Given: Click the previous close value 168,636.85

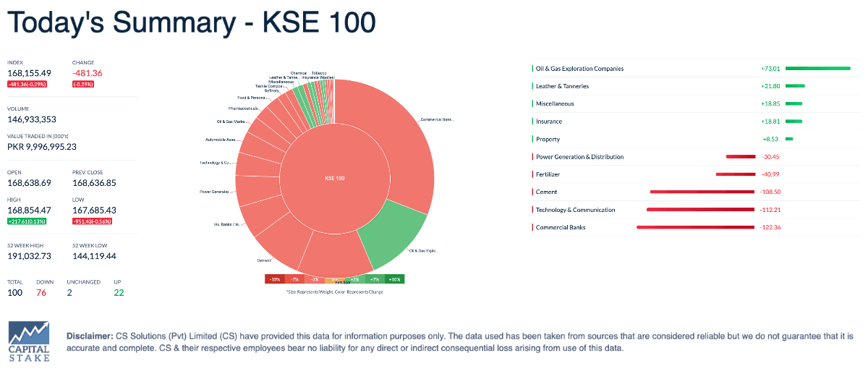Looking at the screenshot, I should [x=94, y=183].
